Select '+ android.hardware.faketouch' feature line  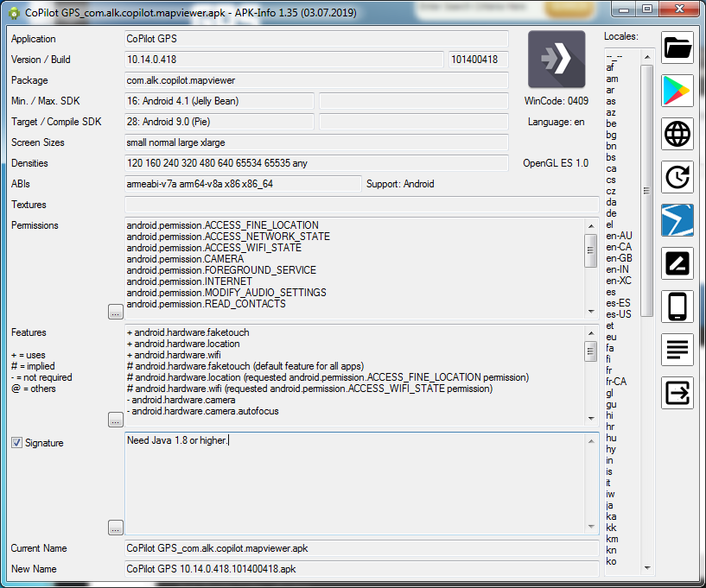coord(188,332)
